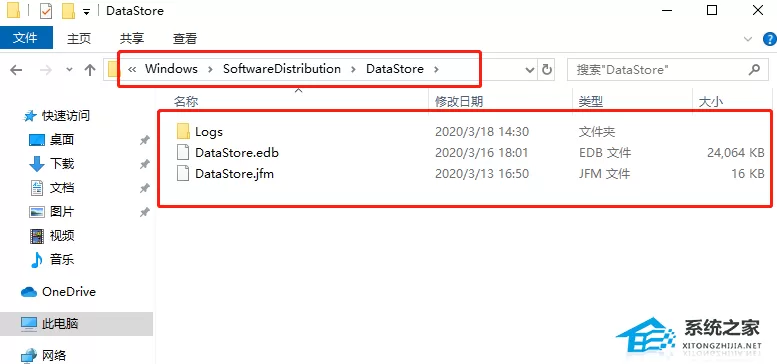This screenshot has width=777, height=364.
Task: Open the Help question mark icon
Action: (x=770, y=39)
